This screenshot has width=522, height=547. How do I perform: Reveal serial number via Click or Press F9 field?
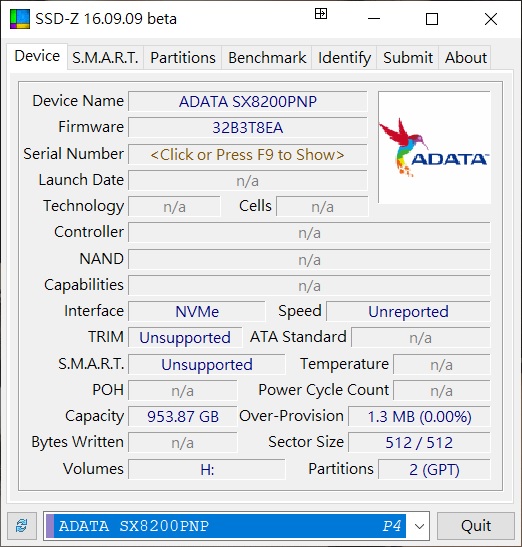(247, 155)
